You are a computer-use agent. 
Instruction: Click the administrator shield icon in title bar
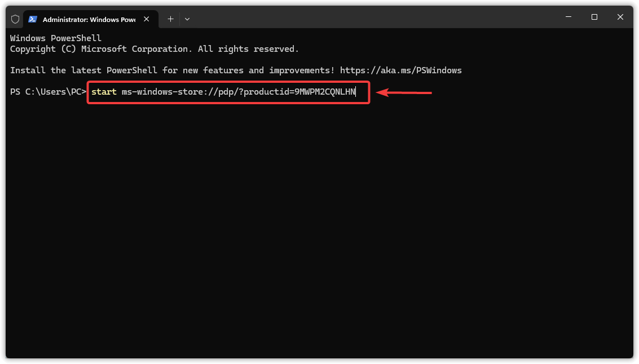15,19
